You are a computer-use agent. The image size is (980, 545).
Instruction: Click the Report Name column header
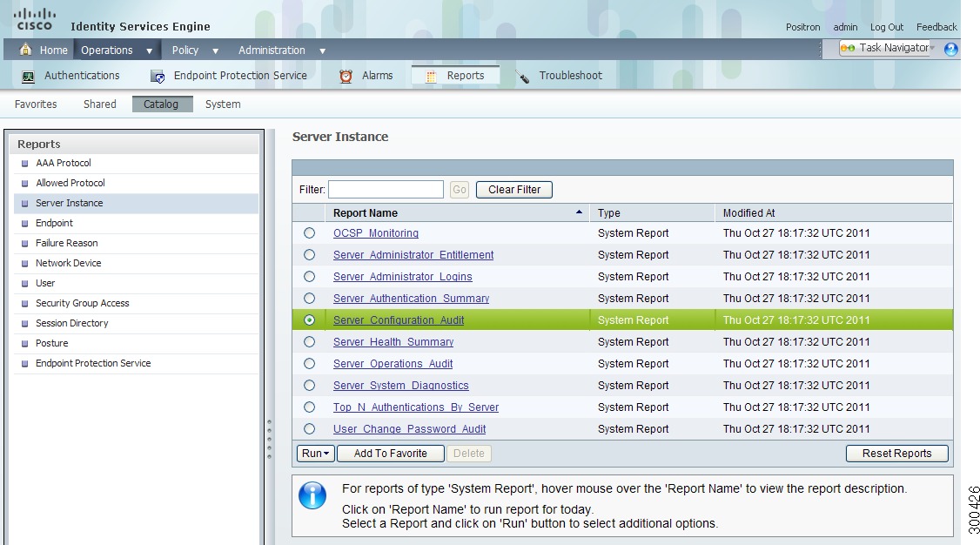click(457, 212)
